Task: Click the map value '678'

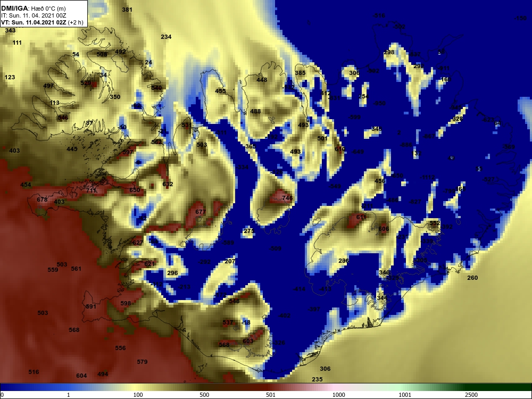Action: click(x=42, y=199)
